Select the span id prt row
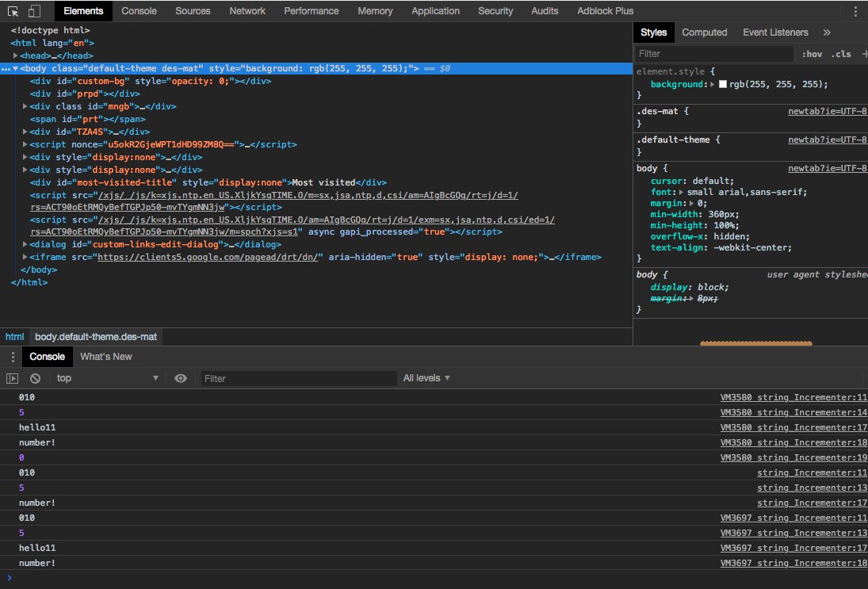Viewport: 868px width, 589px height. pos(316,119)
